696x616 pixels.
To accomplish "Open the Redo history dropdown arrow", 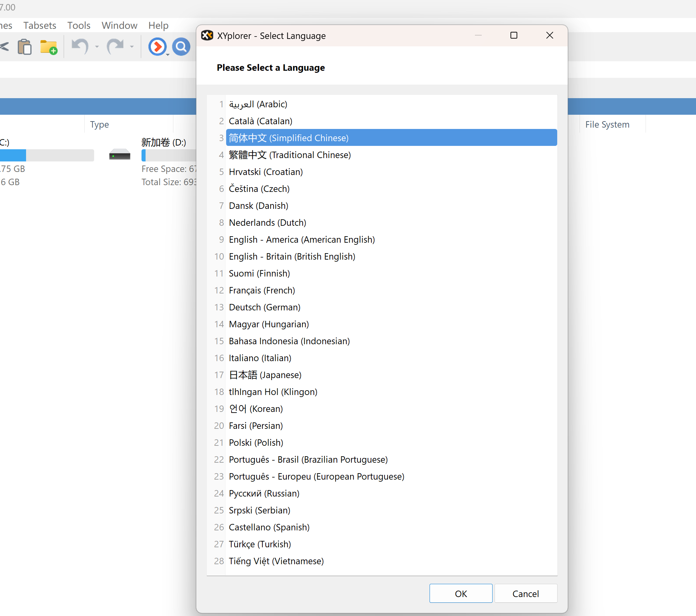I will pyautogui.click(x=132, y=47).
